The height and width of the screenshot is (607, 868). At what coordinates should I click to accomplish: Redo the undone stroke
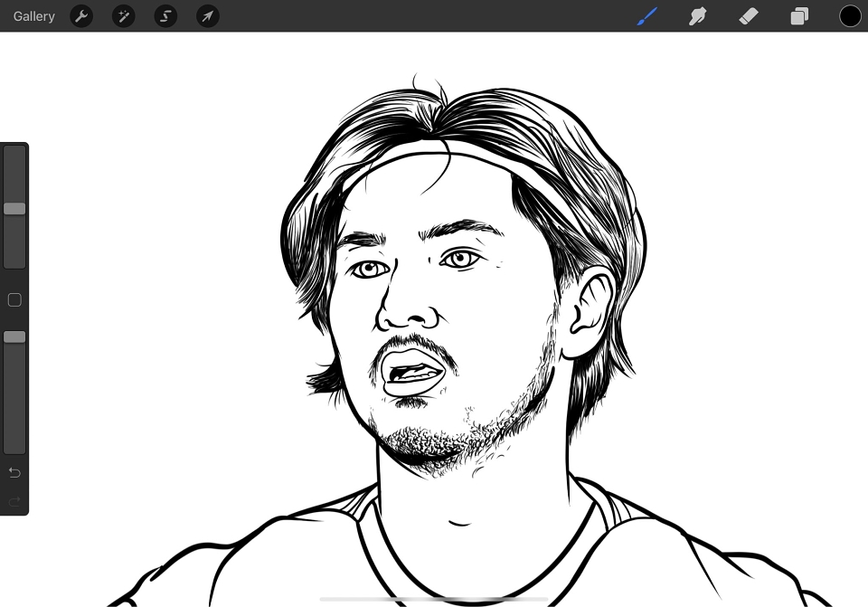tap(14, 502)
